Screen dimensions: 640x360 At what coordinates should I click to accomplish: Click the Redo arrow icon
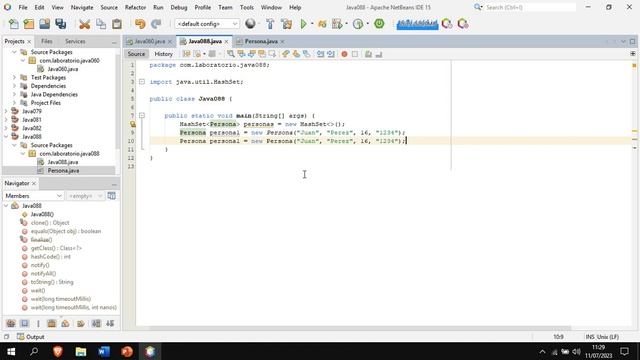pos(156,24)
